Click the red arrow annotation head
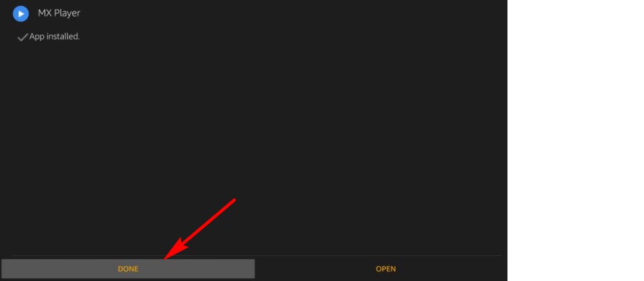 175,249
